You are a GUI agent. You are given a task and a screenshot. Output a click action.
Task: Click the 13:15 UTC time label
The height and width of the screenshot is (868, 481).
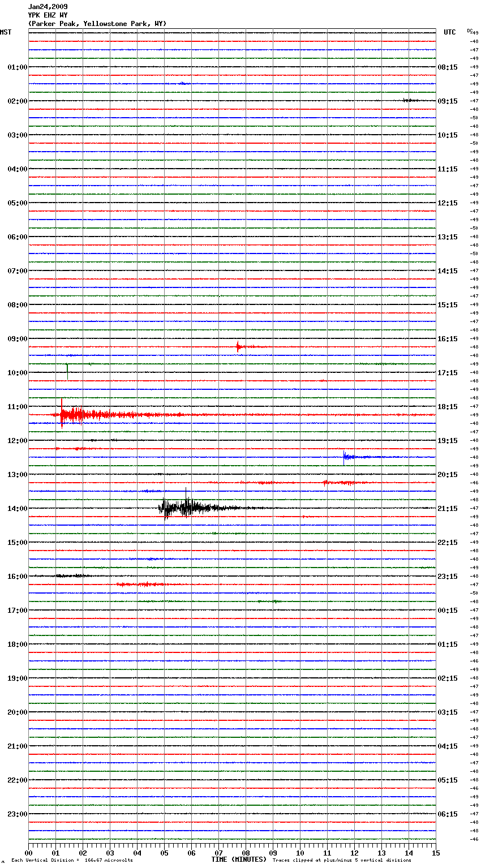[x=448, y=237]
